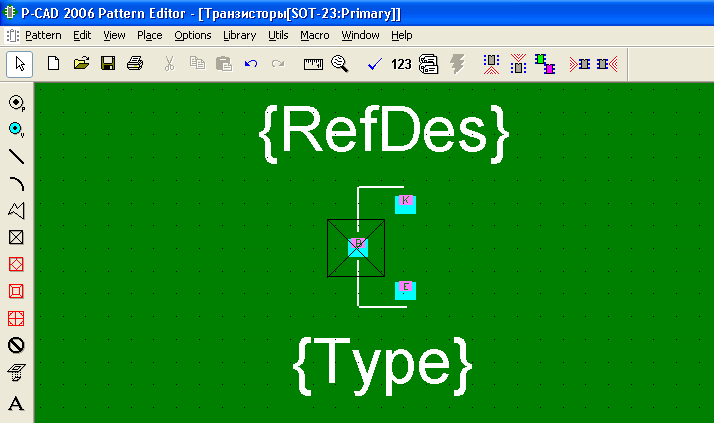Select the Place Arc tool
Image resolution: width=714 pixels, height=423 pixels.
(16, 183)
